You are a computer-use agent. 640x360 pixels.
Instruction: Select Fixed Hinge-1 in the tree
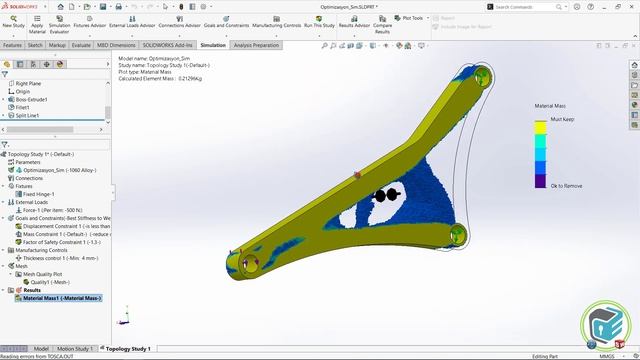35,194
